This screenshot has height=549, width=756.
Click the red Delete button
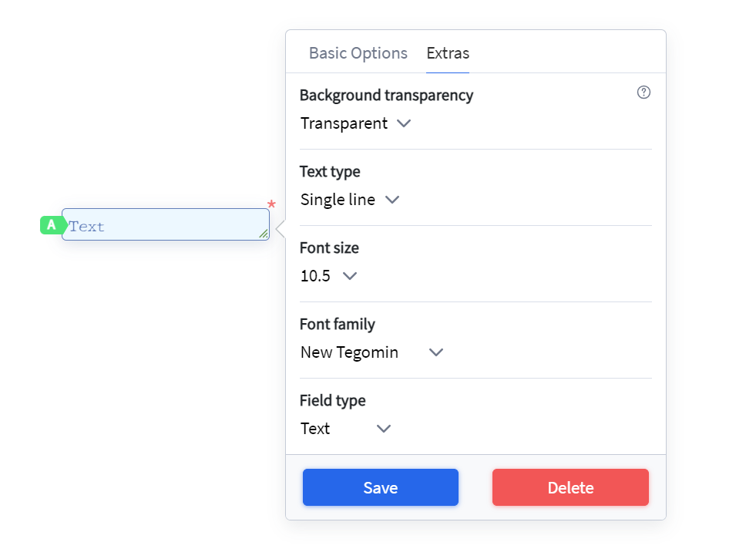point(570,487)
